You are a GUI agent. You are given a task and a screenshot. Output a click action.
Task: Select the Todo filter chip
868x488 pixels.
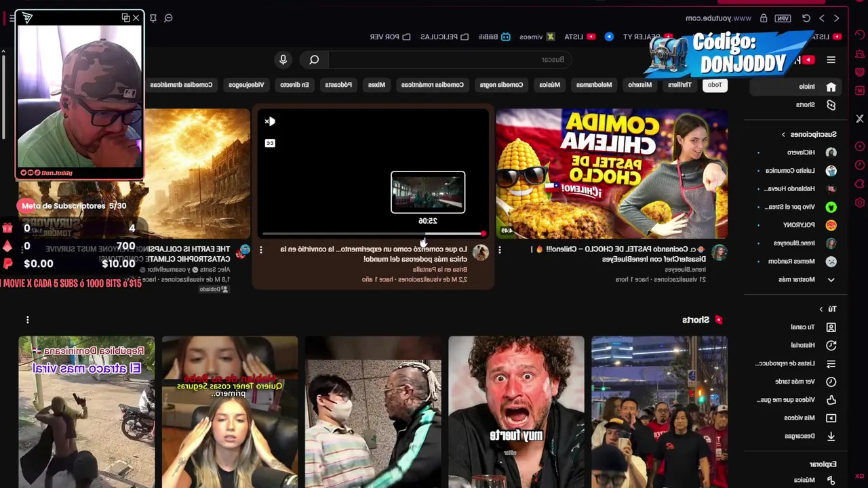[x=715, y=85]
